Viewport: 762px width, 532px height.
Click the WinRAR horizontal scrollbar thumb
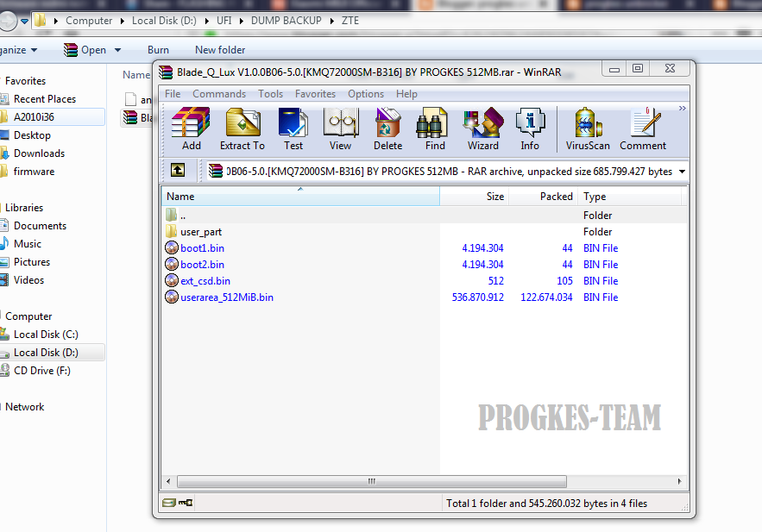pos(372,481)
